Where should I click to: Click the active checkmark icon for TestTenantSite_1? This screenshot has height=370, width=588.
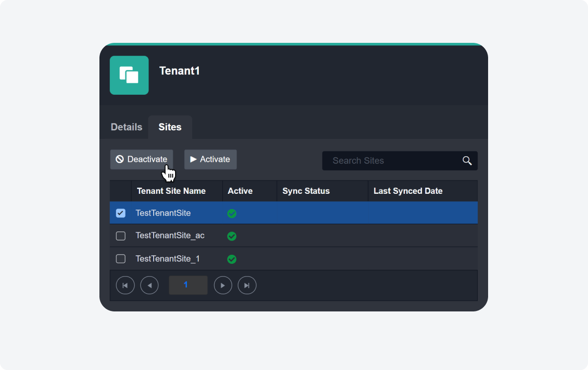232,259
